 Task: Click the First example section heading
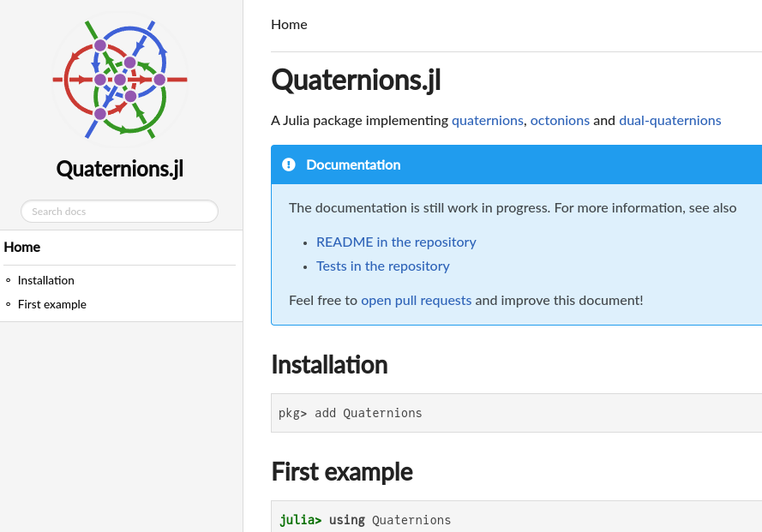[x=341, y=471]
